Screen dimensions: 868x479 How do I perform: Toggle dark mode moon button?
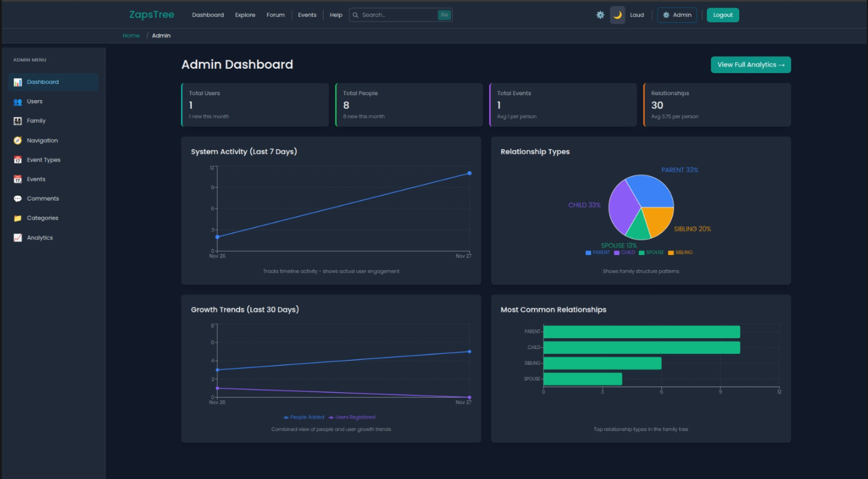pyautogui.click(x=618, y=15)
